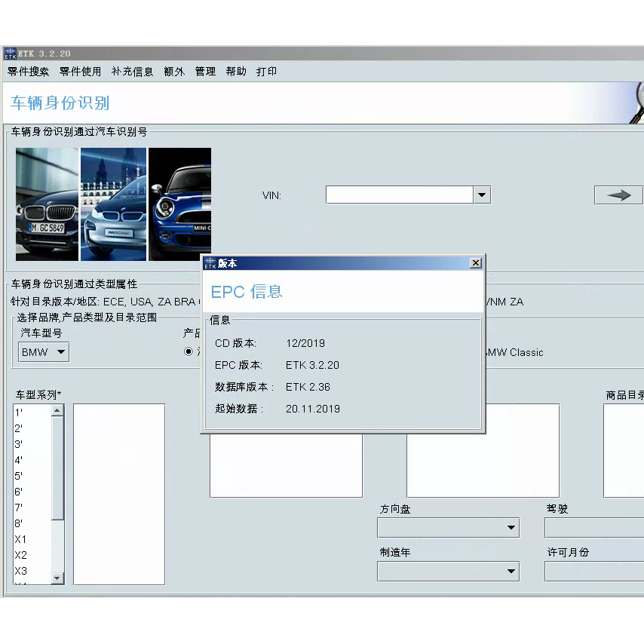
Task: Select series 1' in 车型系列 list
Action: coord(32,412)
